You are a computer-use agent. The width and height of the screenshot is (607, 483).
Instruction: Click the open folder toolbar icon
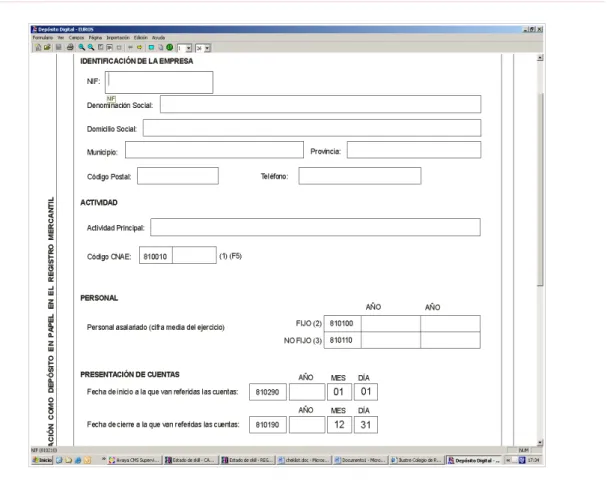47,48
